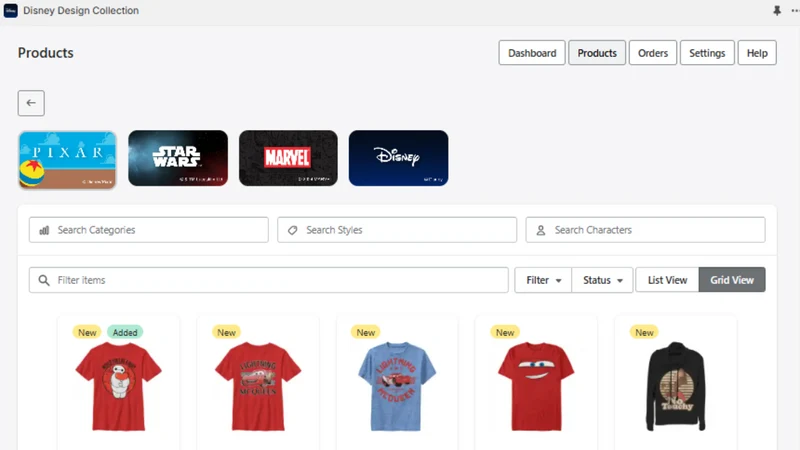Expand the Filter dropdown
Image resolution: width=800 pixels, height=450 pixels.
(543, 280)
